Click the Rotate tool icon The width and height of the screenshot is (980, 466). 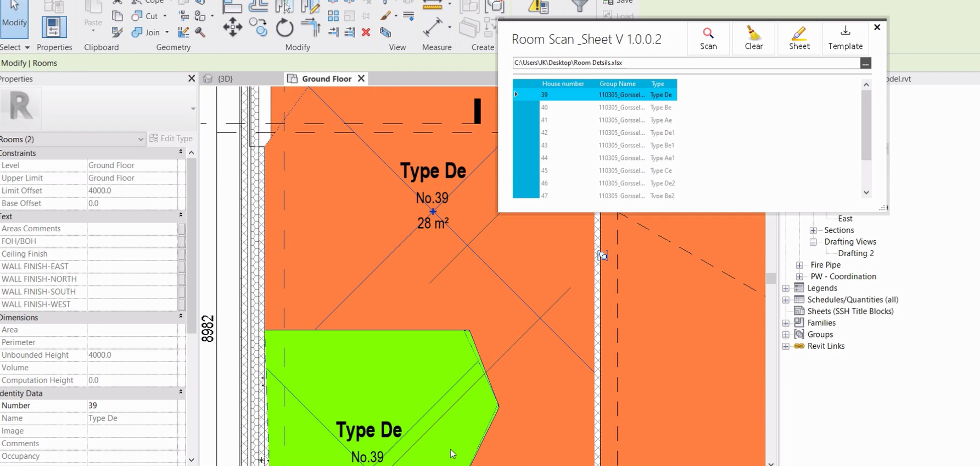point(284,27)
